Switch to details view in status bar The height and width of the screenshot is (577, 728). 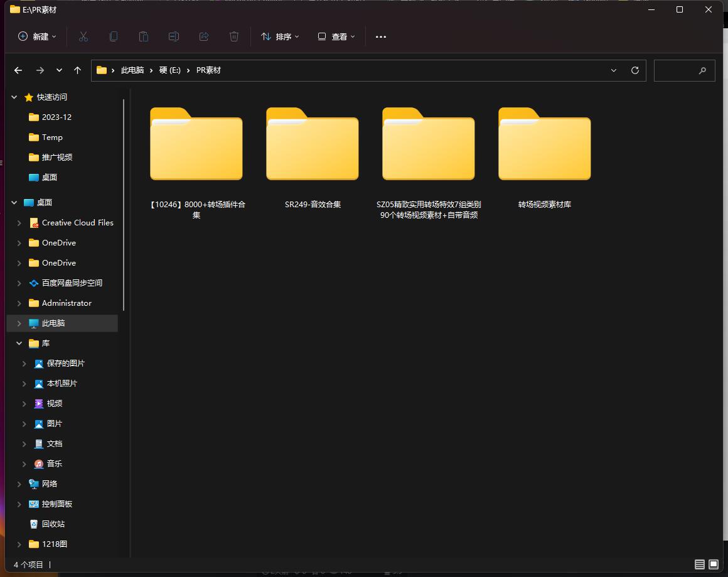(x=699, y=564)
